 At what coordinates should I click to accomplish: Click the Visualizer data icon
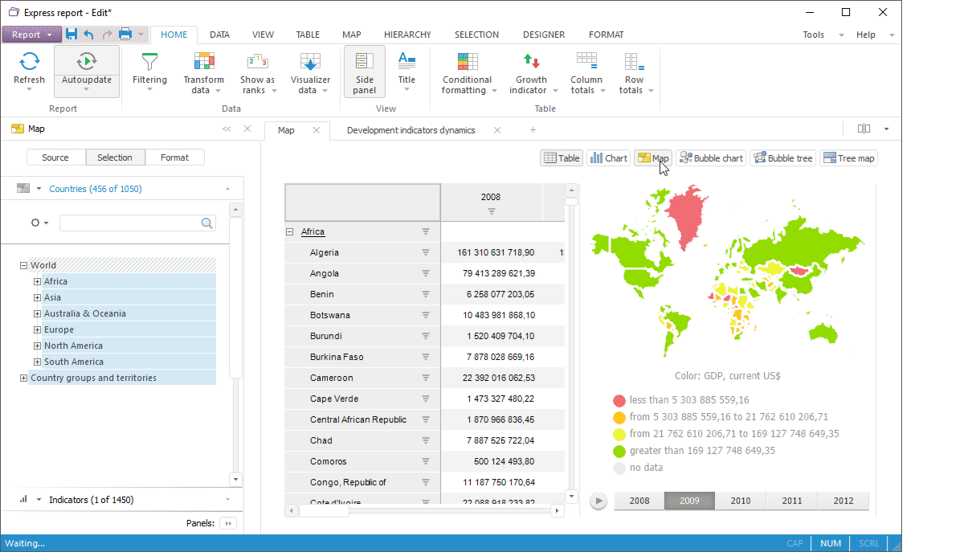coord(310,62)
